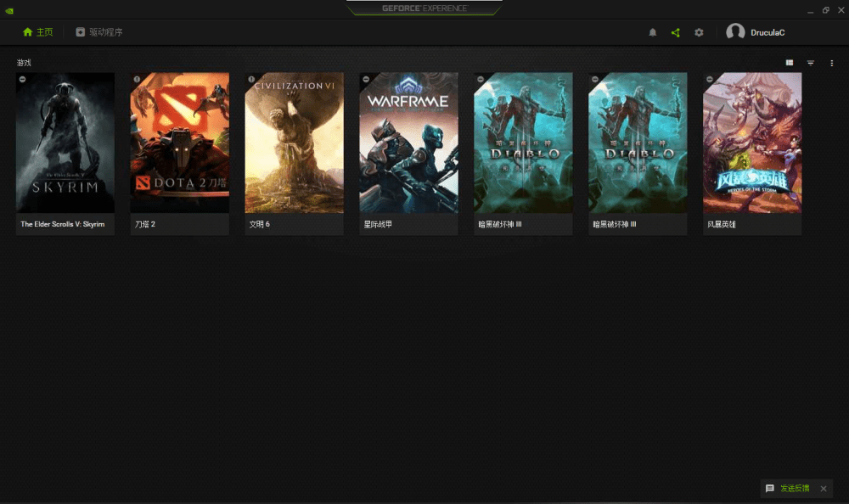Click the DruculaC profile avatar

pos(735,32)
